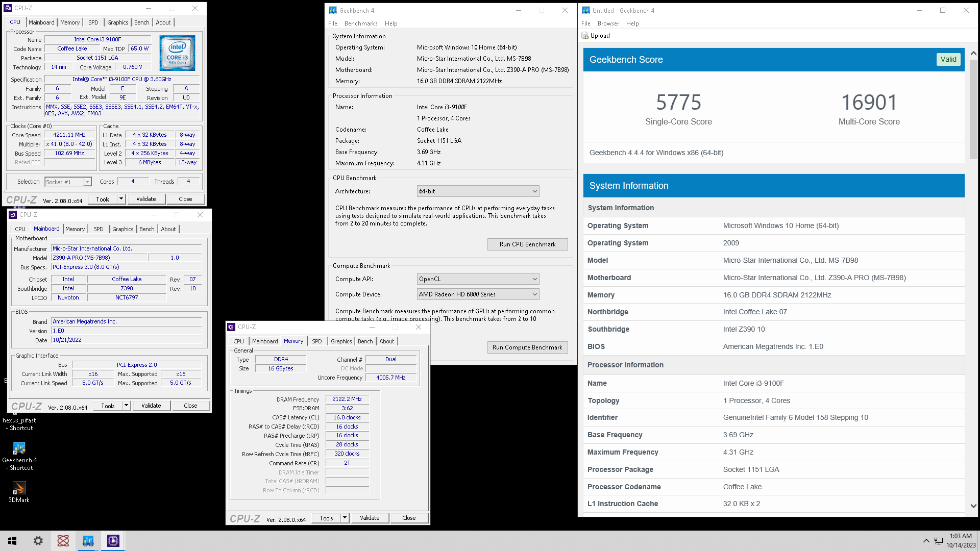Expand the Compute Device AMD Radeon dropdown
The image size is (980, 551).
534,294
